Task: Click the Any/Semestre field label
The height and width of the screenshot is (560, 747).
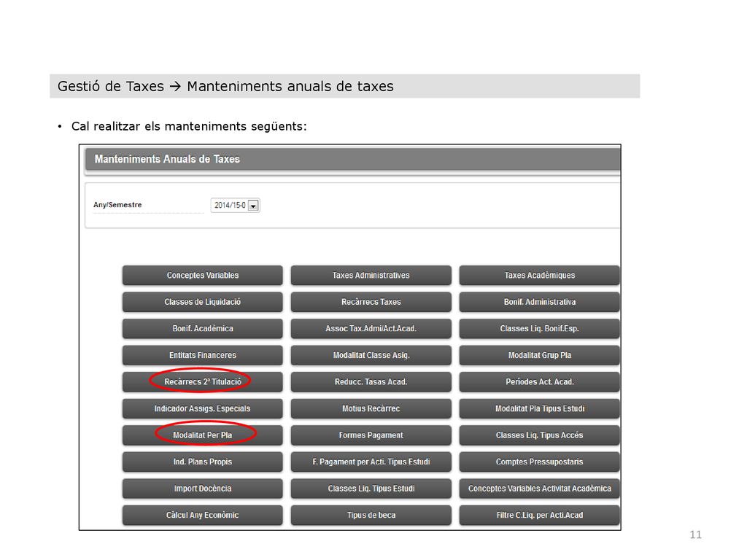Action: (x=117, y=205)
